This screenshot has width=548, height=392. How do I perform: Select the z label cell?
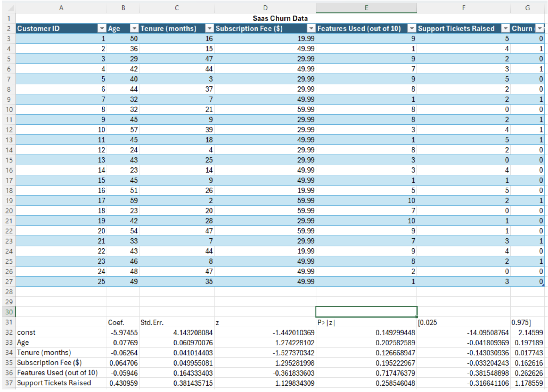(265, 322)
